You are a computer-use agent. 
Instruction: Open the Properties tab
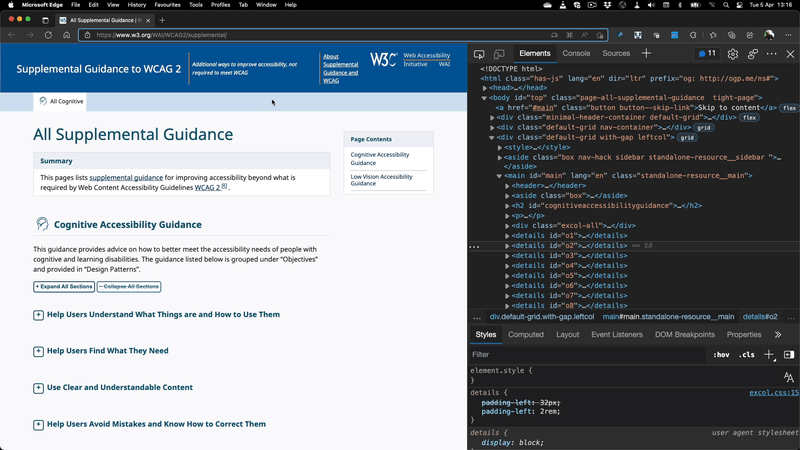tap(744, 335)
